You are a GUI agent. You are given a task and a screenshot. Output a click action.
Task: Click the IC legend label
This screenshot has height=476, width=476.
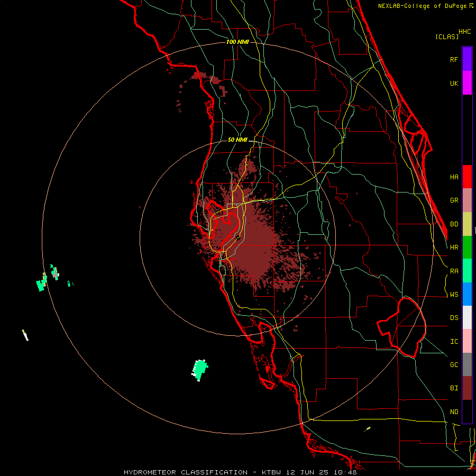(x=454, y=342)
